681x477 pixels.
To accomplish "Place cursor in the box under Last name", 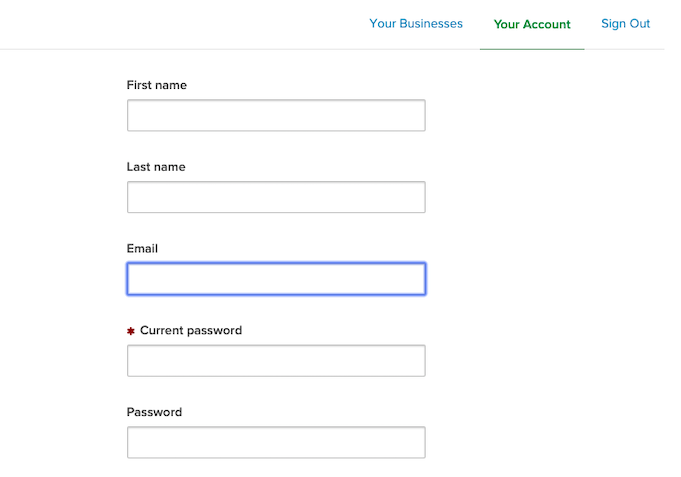I will coord(276,197).
